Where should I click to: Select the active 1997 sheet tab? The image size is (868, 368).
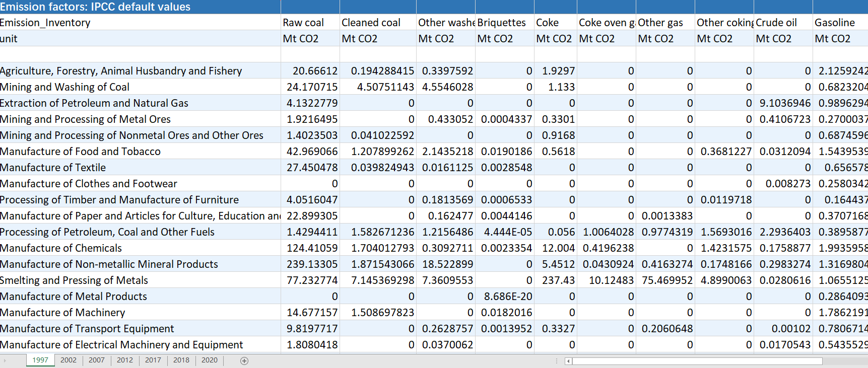pyautogui.click(x=40, y=360)
